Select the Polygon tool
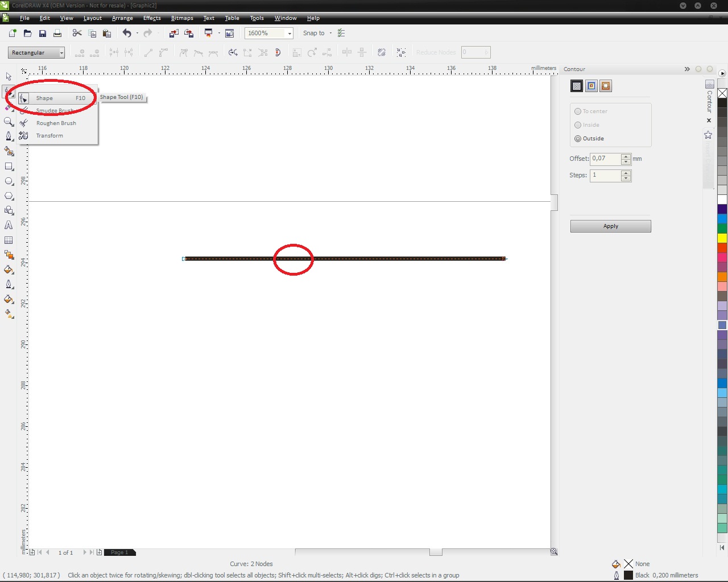The height and width of the screenshot is (582, 728). [x=9, y=196]
